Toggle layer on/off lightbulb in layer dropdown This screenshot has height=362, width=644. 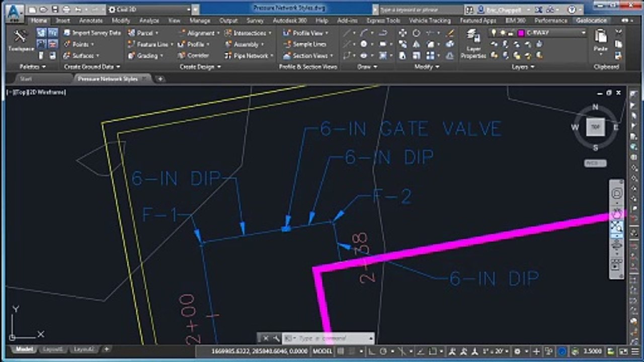(495, 33)
